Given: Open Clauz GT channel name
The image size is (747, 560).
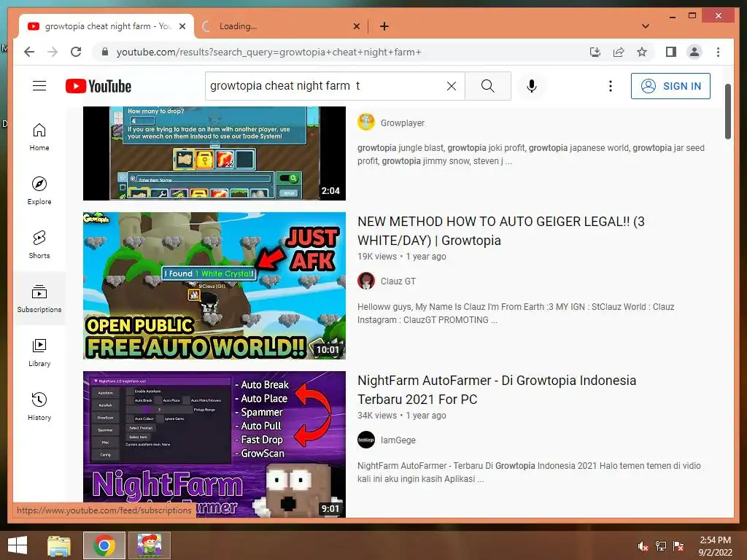Looking at the screenshot, I should click(x=398, y=281).
